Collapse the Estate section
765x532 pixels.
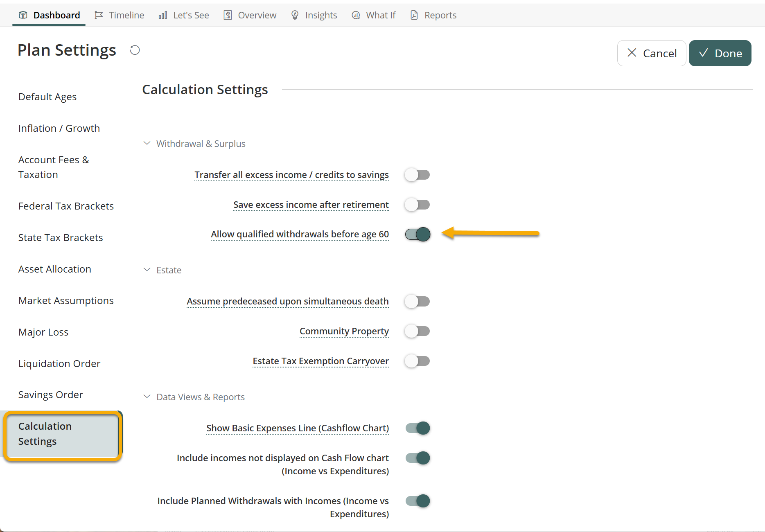pyautogui.click(x=147, y=270)
